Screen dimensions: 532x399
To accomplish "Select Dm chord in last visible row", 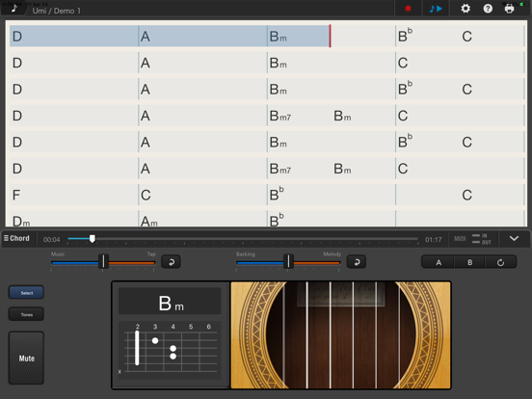I will tap(21, 222).
